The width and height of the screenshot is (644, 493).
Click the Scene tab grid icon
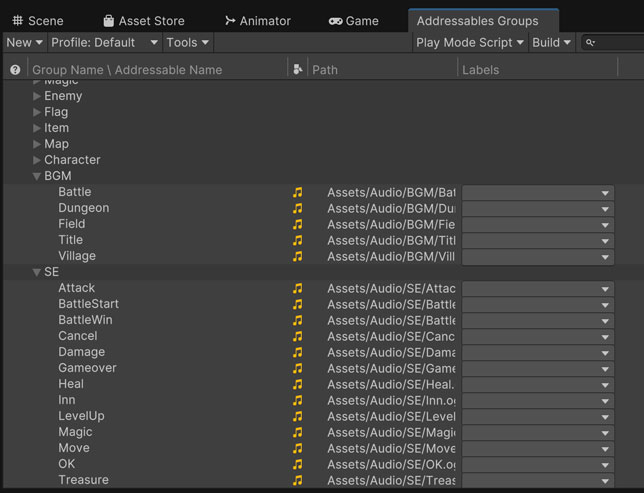click(17, 21)
